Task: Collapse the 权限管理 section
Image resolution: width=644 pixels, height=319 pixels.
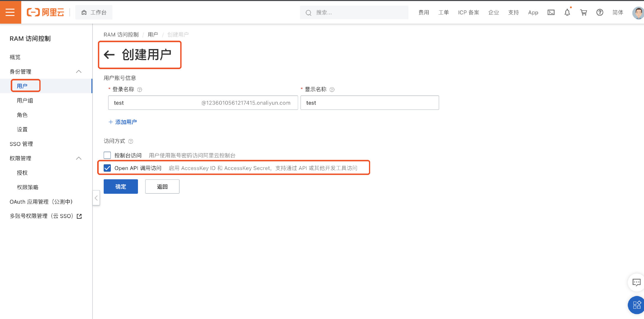Action: point(79,158)
